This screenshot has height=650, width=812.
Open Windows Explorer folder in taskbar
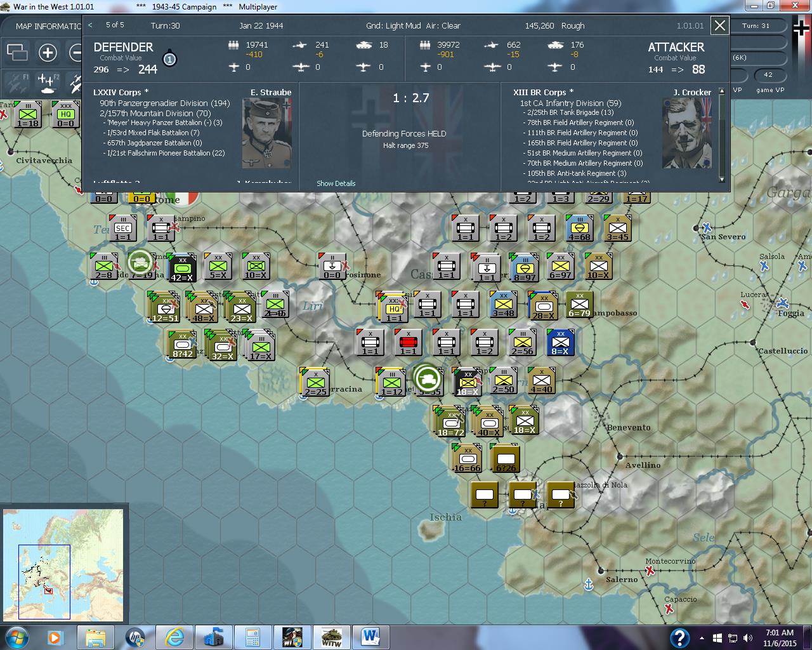pyautogui.click(x=96, y=637)
